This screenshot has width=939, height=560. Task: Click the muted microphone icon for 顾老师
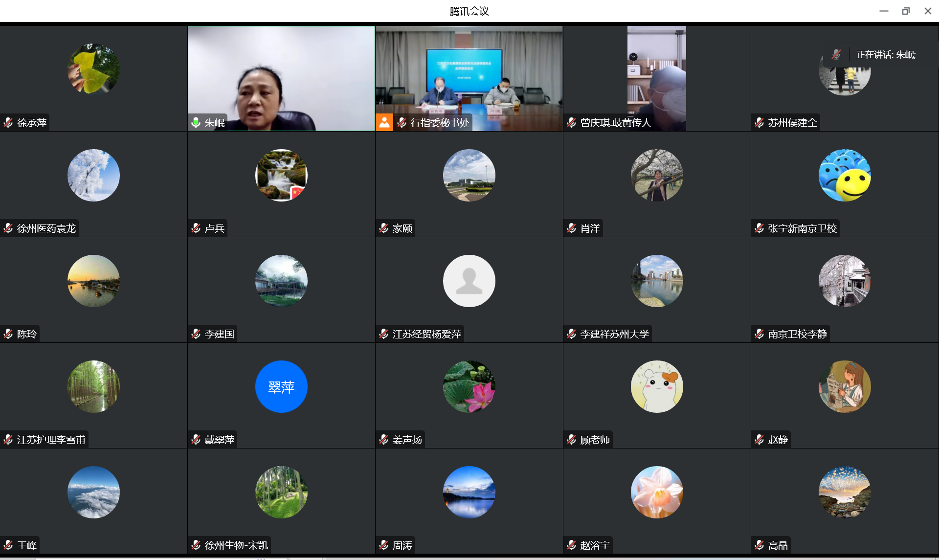(571, 439)
